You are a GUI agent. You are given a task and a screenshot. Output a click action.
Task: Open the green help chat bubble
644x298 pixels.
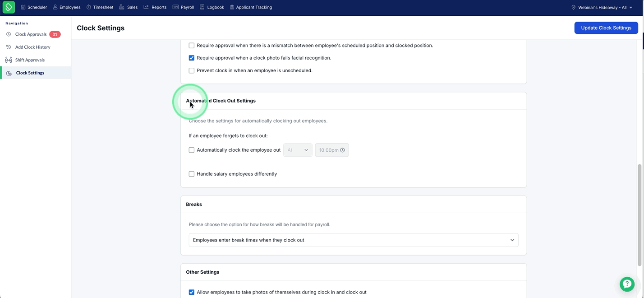click(x=627, y=284)
